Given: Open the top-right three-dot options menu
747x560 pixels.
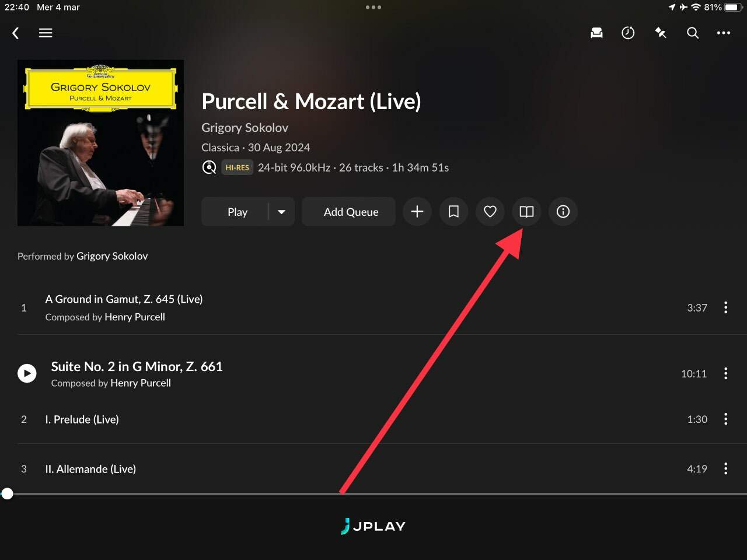Looking at the screenshot, I should [x=724, y=33].
